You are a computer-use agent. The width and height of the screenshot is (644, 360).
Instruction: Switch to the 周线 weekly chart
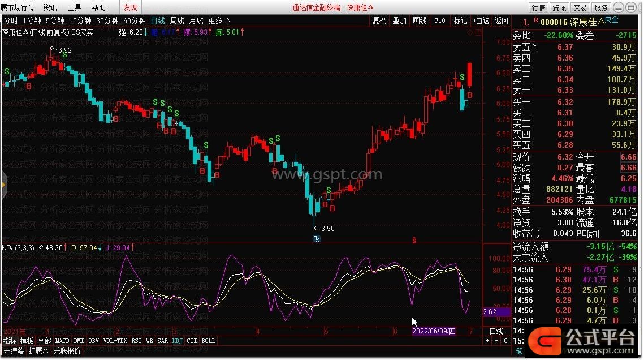pyautogui.click(x=177, y=20)
